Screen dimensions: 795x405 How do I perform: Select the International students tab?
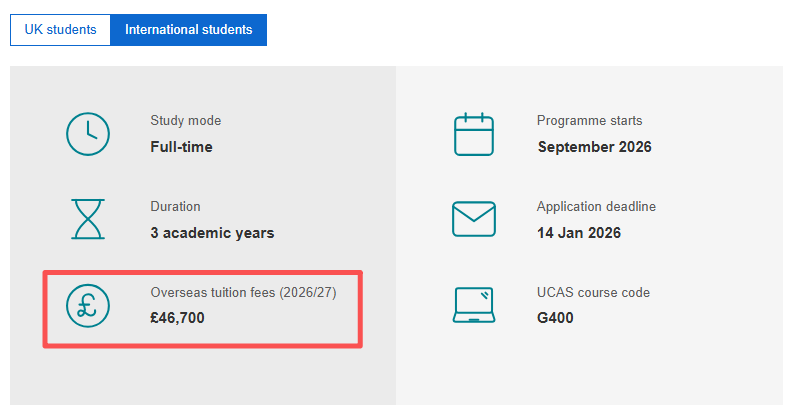pyautogui.click(x=188, y=30)
